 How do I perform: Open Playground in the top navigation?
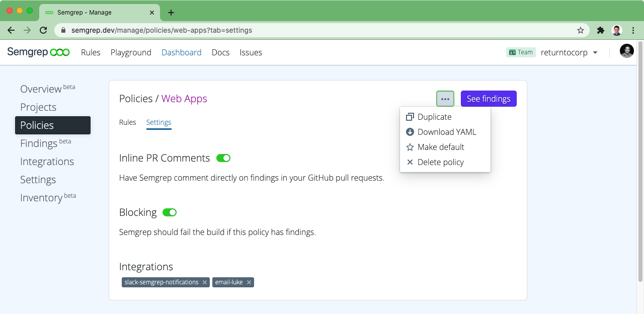point(131,52)
